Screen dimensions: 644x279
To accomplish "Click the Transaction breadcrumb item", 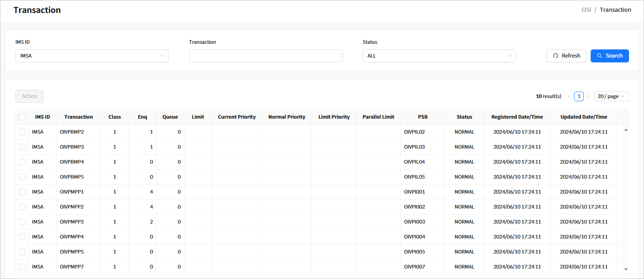I will pos(615,10).
